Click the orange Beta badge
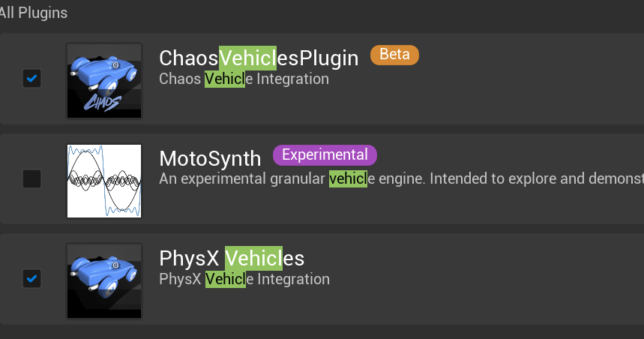The height and width of the screenshot is (339, 644). [x=394, y=55]
